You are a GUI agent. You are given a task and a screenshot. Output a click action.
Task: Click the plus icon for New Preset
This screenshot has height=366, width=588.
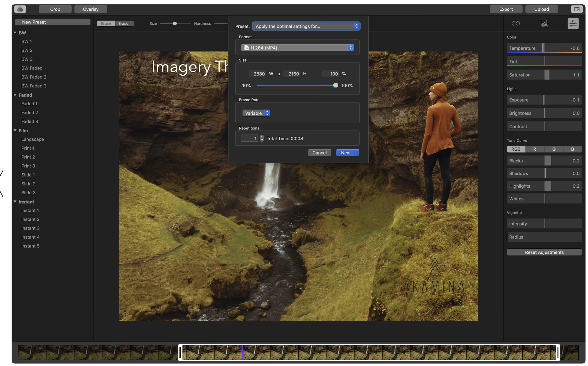pos(19,22)
